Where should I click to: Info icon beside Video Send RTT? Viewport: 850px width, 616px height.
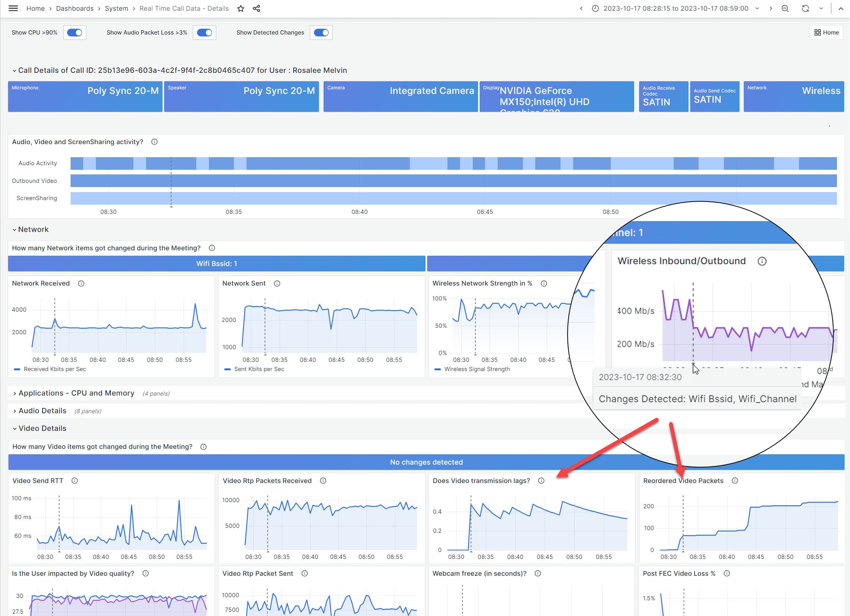coord(75,481)
